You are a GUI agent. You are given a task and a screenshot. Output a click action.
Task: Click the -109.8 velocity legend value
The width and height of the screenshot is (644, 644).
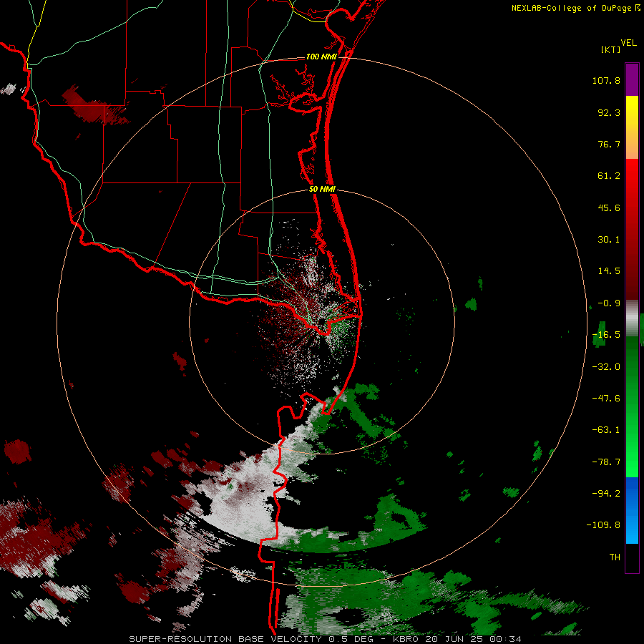(603, 525)
